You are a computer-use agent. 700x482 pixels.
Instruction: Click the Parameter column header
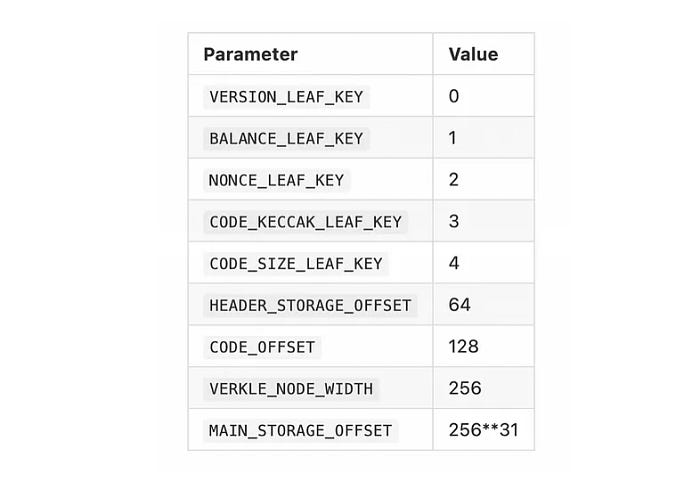250,54
